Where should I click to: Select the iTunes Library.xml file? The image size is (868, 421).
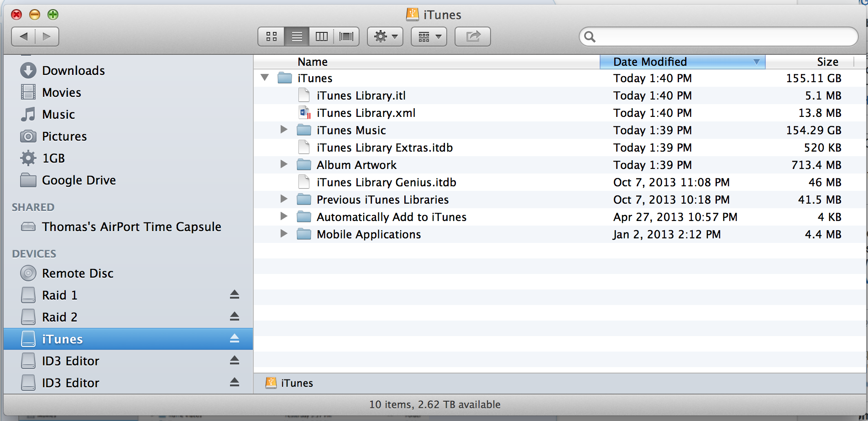coord(559,113)
